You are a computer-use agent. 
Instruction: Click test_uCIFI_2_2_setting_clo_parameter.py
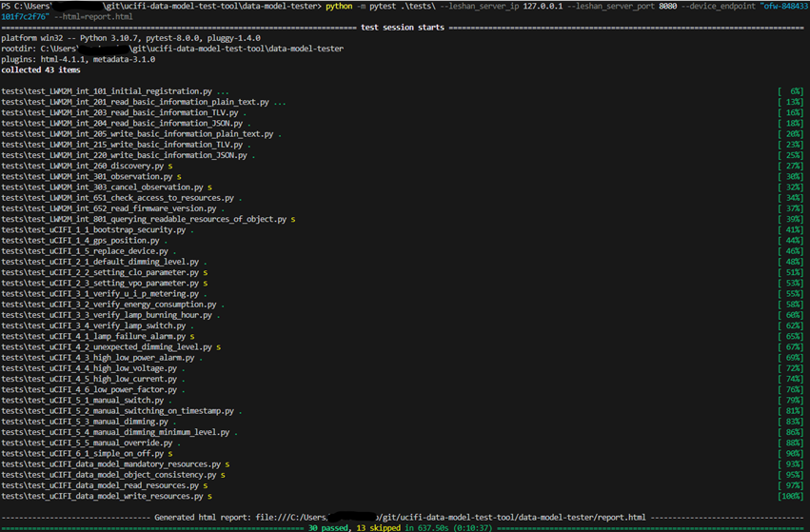coord(100,272)
